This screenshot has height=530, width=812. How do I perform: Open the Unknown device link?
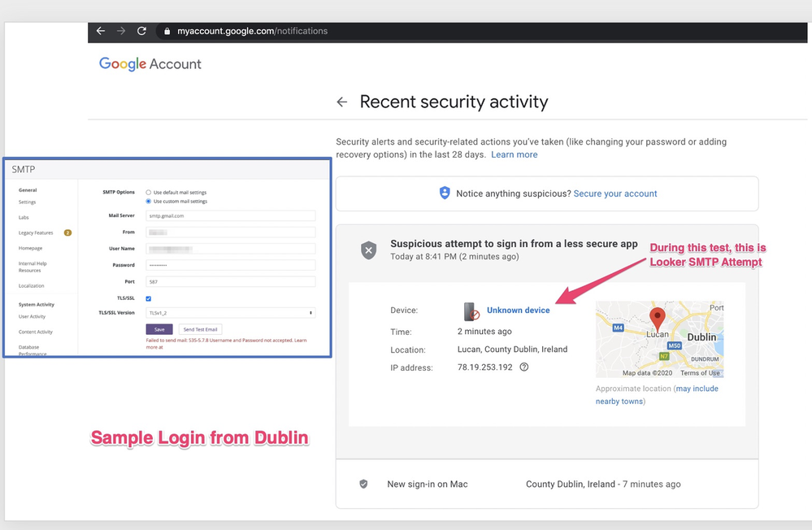(519, 311)
